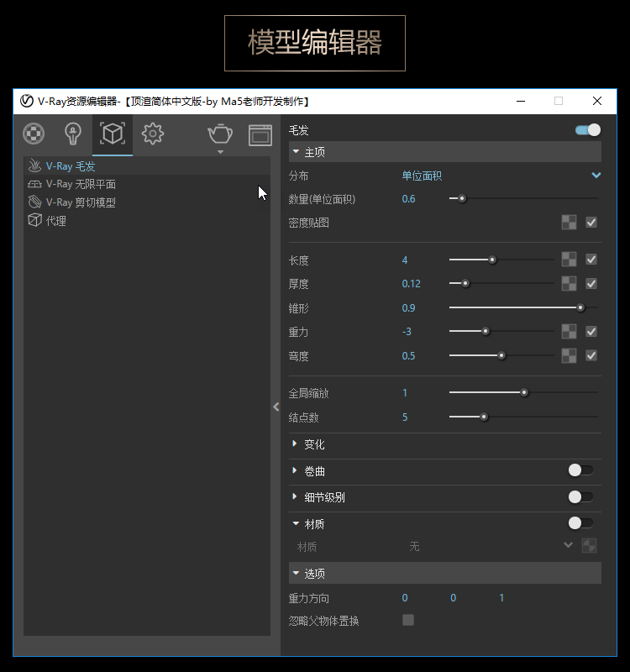Adjust the 长度 slider handle
The image size is (630, 672).
tap(492, 260)
